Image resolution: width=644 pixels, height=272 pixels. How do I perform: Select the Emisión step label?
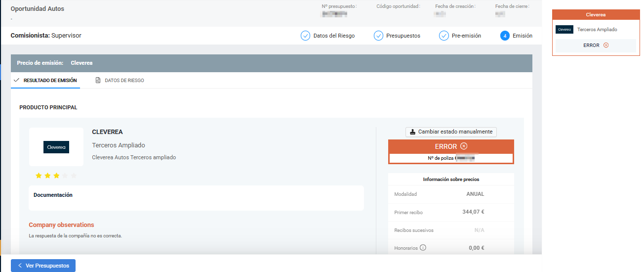pyautogui.click(x=523, y=36)
